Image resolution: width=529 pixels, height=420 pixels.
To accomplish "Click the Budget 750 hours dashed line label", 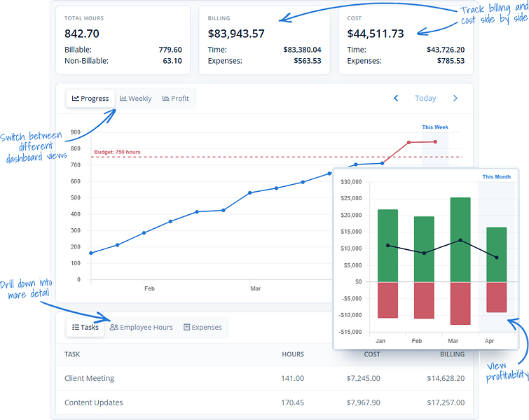I will [117, 152].
